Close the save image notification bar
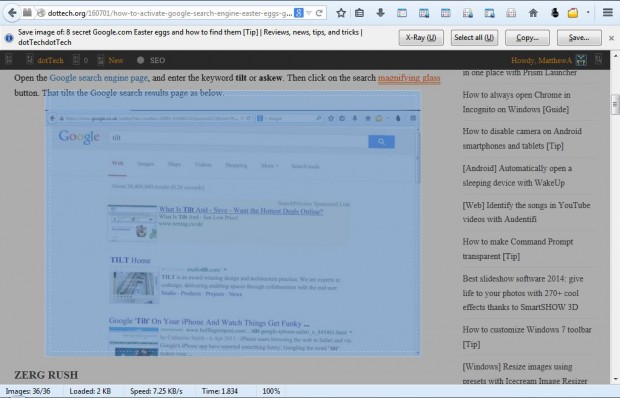 click(x=611, y=38)
